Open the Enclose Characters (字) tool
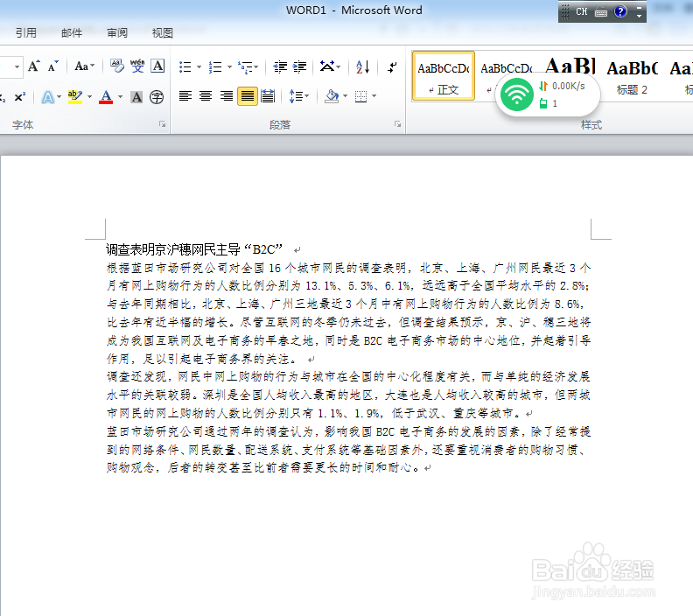 click(x=157, y=97)
